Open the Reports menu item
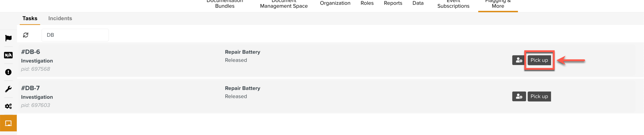This screenshot has width=644, height=135. tap(393, 3)
